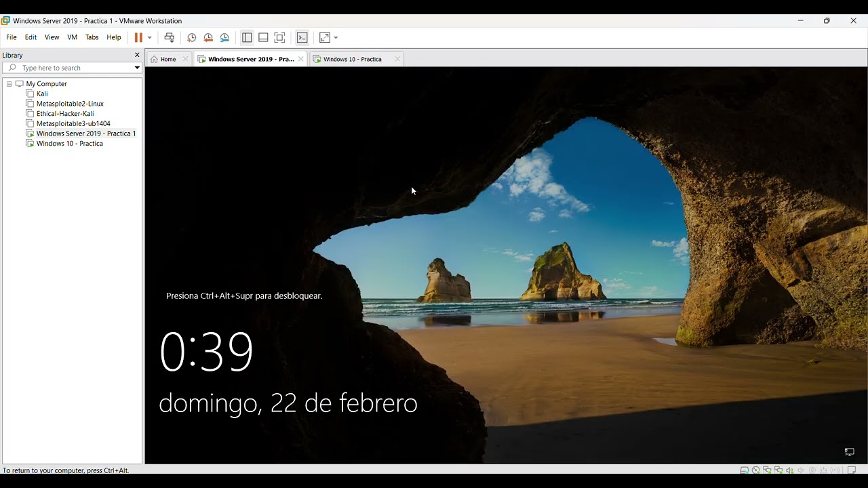Viewport: 868px width, 488px height.
Task: Open the message log icon
Action: tap(852, 470)
